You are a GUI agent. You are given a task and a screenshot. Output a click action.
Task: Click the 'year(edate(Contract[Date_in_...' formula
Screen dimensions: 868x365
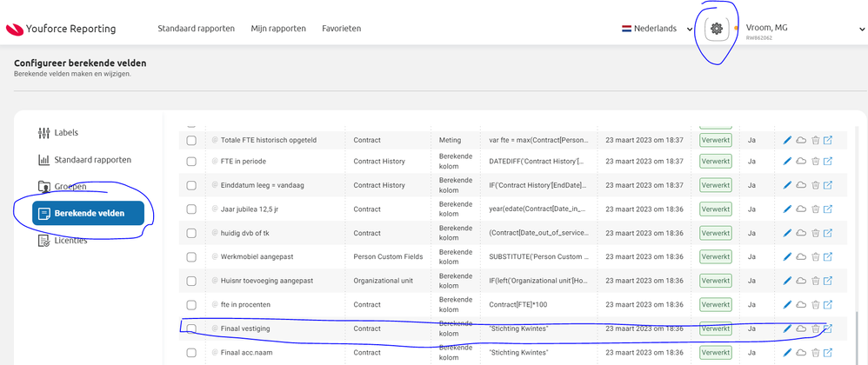coord(537,209)
